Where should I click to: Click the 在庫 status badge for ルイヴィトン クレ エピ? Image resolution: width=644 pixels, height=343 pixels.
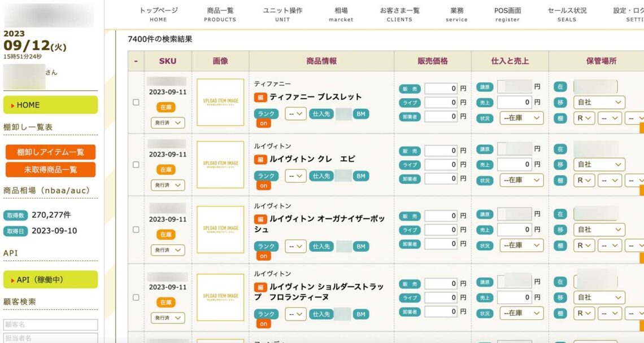[x=166, y=169]
